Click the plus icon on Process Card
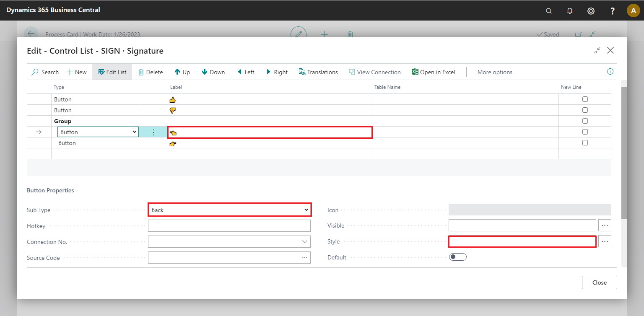 pyautogui.click(x=325, y=34)
